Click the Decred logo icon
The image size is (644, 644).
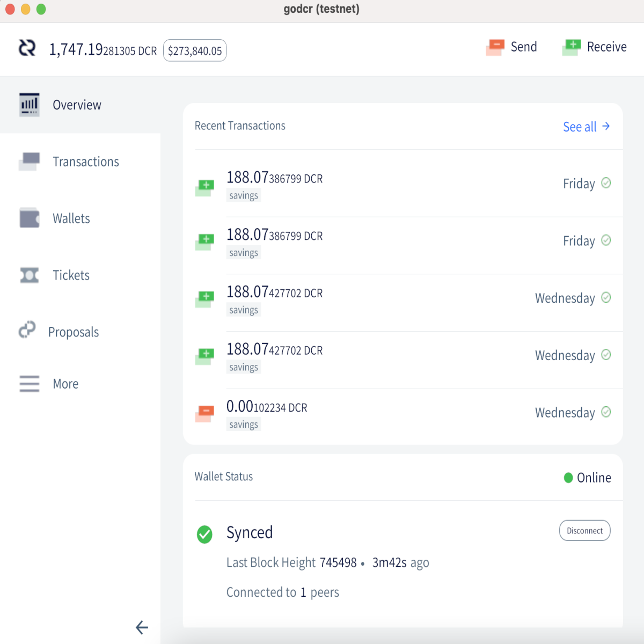(x=27, y=48)
